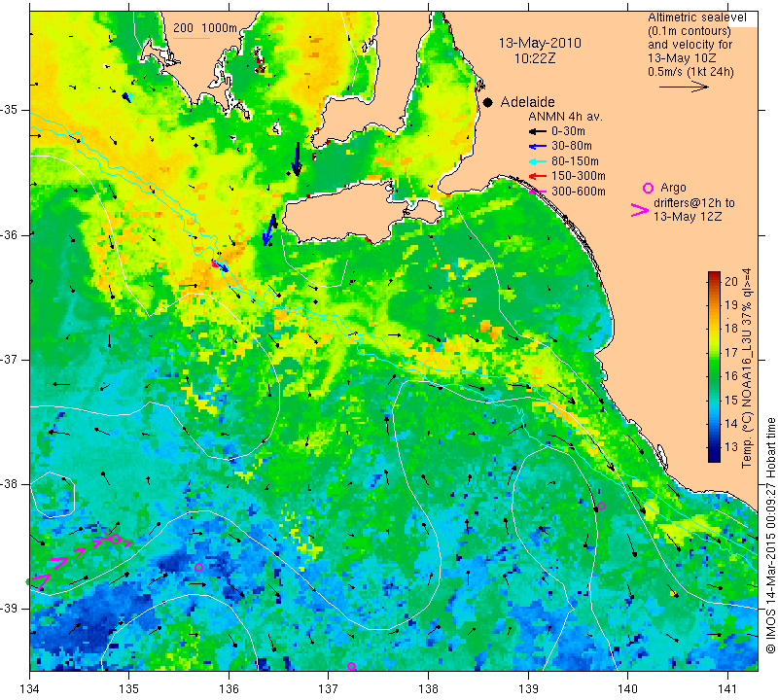
Task: Click the yellow 18°C section of colorbar
Action: point(714,329)
